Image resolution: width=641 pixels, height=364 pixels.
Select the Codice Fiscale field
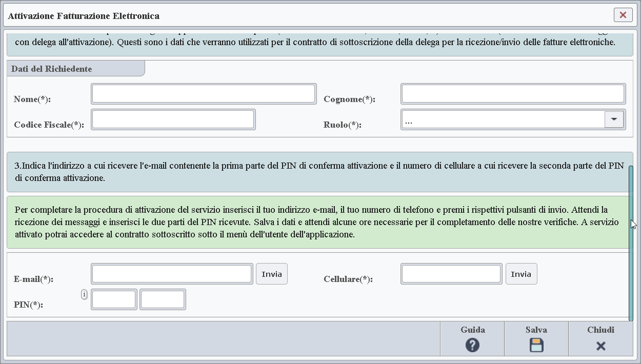click(x=173, y=119)
